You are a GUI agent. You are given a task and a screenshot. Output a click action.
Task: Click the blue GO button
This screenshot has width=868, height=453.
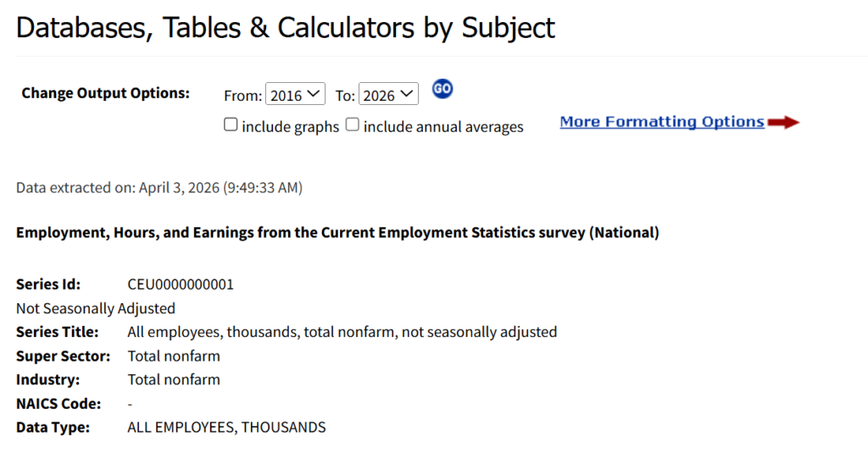(442, 90)
